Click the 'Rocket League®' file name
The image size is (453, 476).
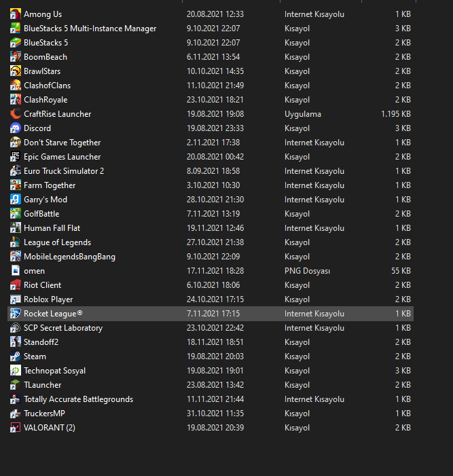tap(53, 314)
